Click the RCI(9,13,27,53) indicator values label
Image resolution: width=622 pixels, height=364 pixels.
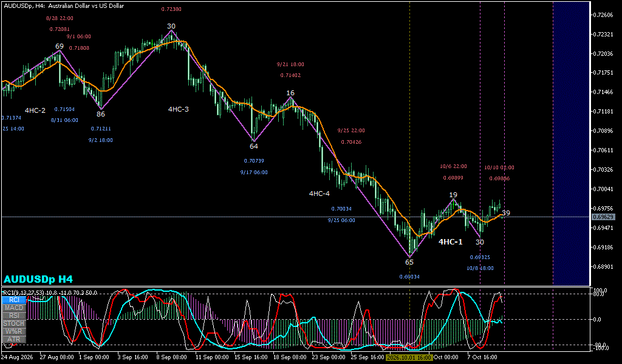(x=50, y=292)
